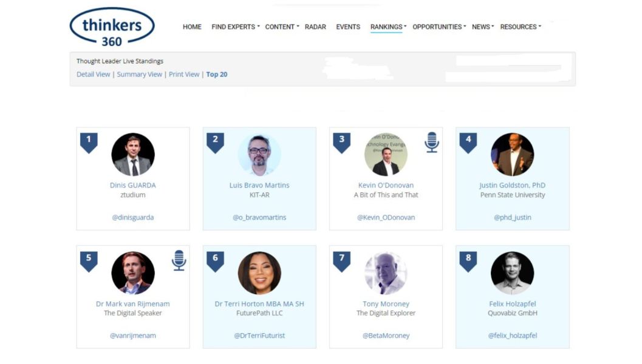The width and height of the screenshot is (642, 364).
Task: Click the @BetaMoroney Twitter handle
Action: tap(386, 335)
